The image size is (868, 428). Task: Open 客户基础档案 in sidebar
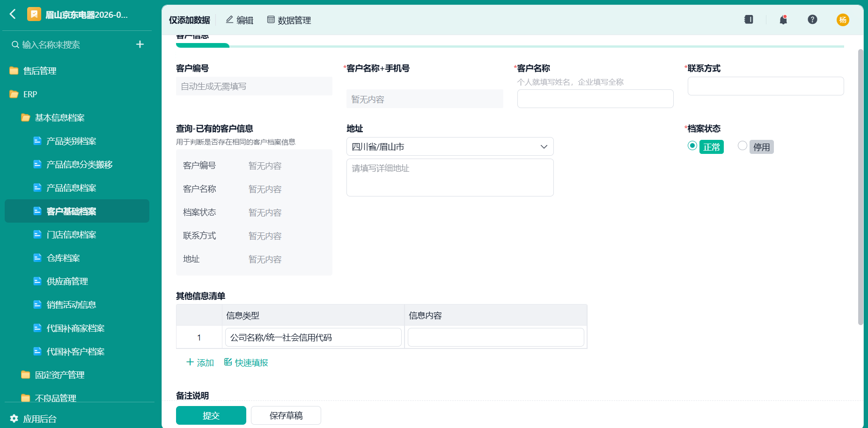(x=77, y=211)
